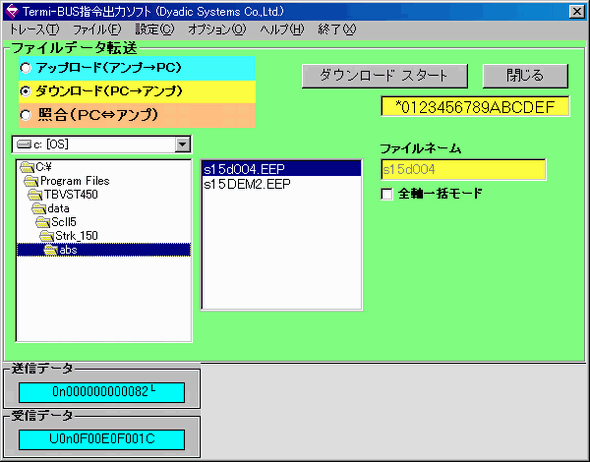The image size is (590, 462).
Task: Click the ScII5 folder icon
Action: point(43,222)
